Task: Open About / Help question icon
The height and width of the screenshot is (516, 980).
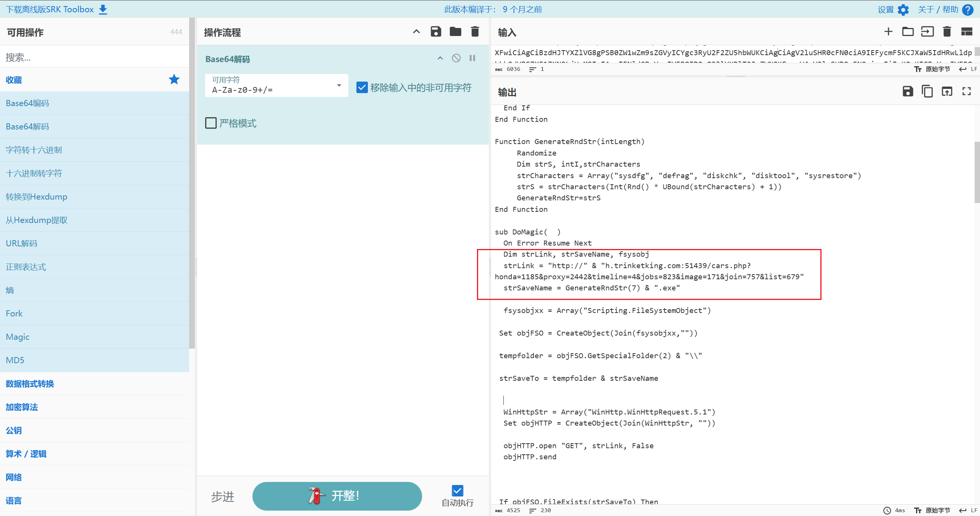Action: pyautogui.click(x=968, y=10)
